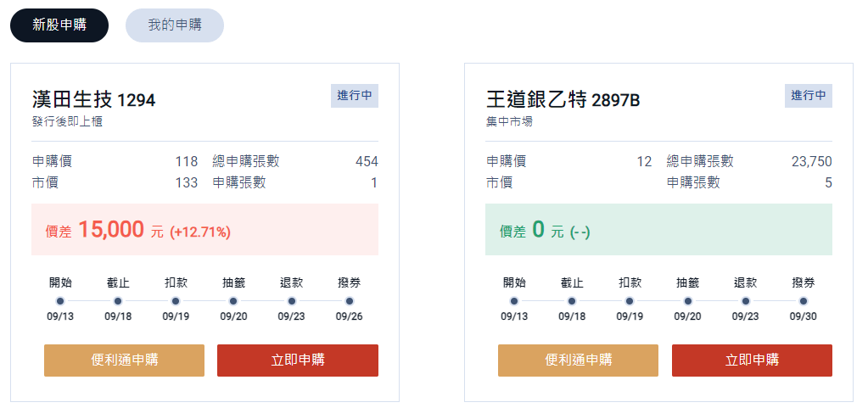The height and width of the screenshot is (408, 868).
Task: Click the 開始 09/13 marker on 王道銀乙特 timeline
Action: 514,301
